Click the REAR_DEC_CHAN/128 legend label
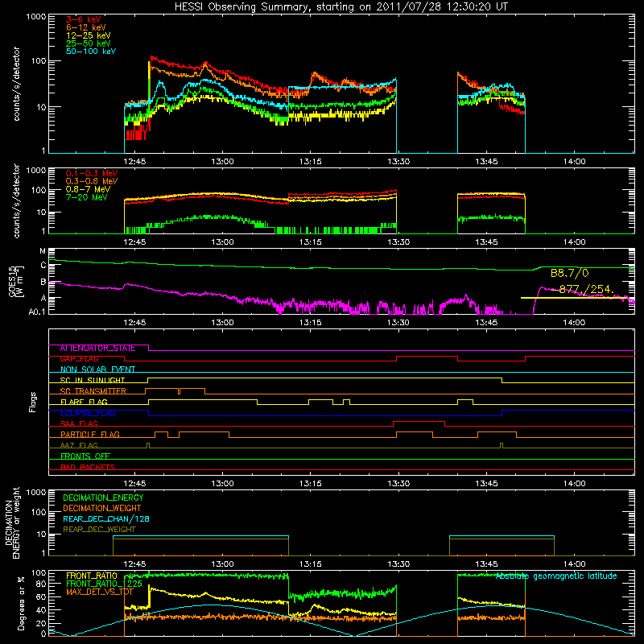 pyautogui.click(x=106, y=518)
